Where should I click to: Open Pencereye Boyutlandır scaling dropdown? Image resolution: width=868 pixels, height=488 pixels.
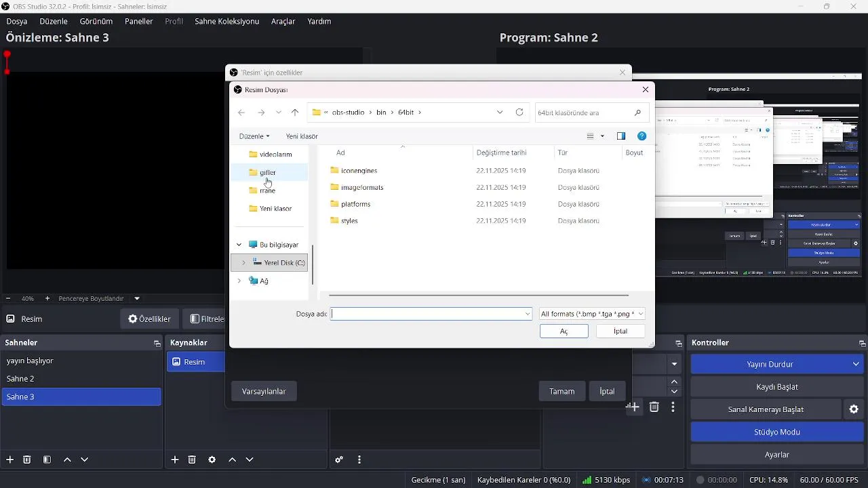(x=137, y=298)
